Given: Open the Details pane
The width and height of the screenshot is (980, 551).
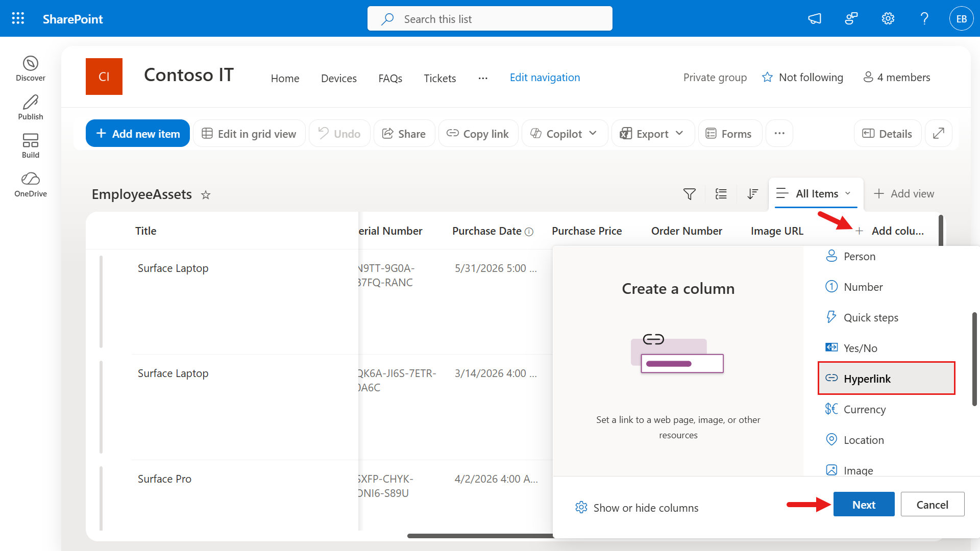Looking at the screenshot, I should coord(888,134).
